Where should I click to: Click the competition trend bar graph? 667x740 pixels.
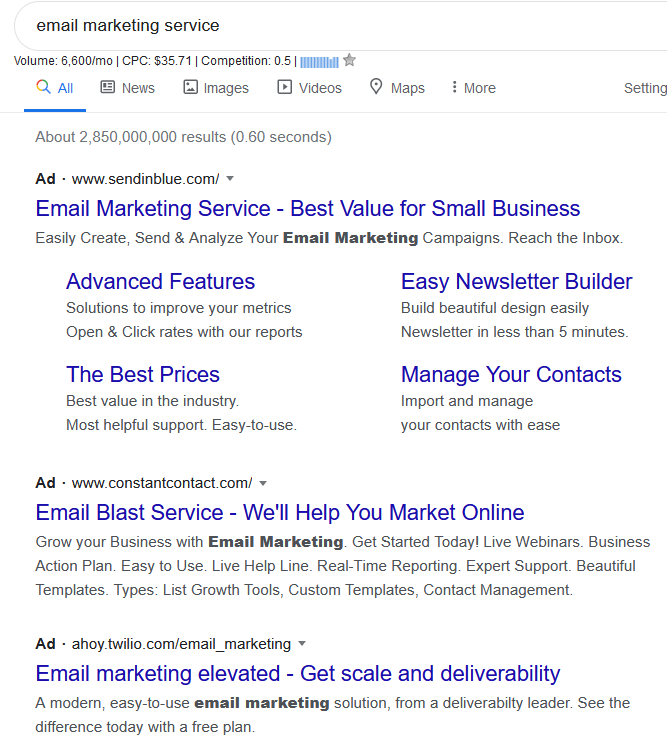tap(319, 61)
